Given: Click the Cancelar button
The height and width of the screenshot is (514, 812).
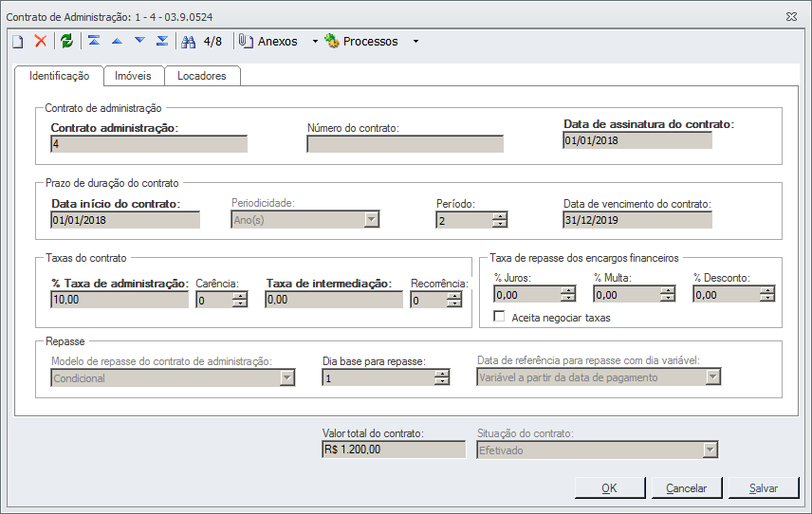Looking at the screenshot, I should (686, 488).
